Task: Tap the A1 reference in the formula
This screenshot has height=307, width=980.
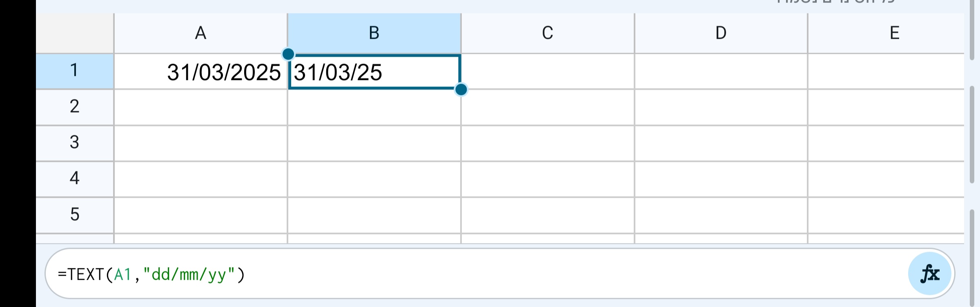Action: [x=122, y=274]
